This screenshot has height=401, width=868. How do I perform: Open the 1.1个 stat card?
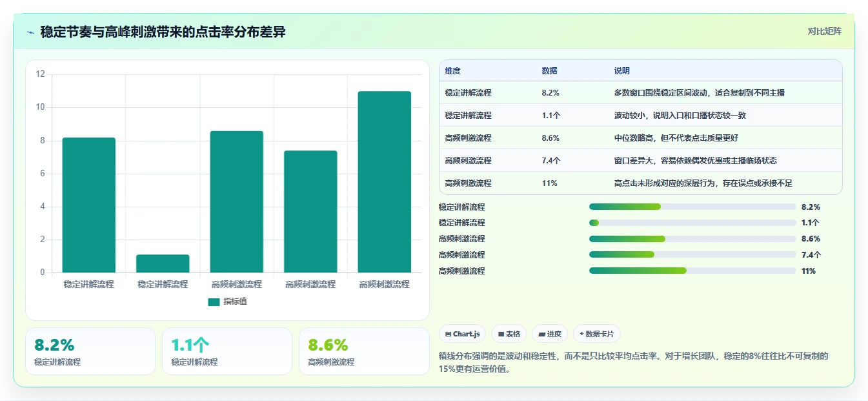[x=227, y=351]
